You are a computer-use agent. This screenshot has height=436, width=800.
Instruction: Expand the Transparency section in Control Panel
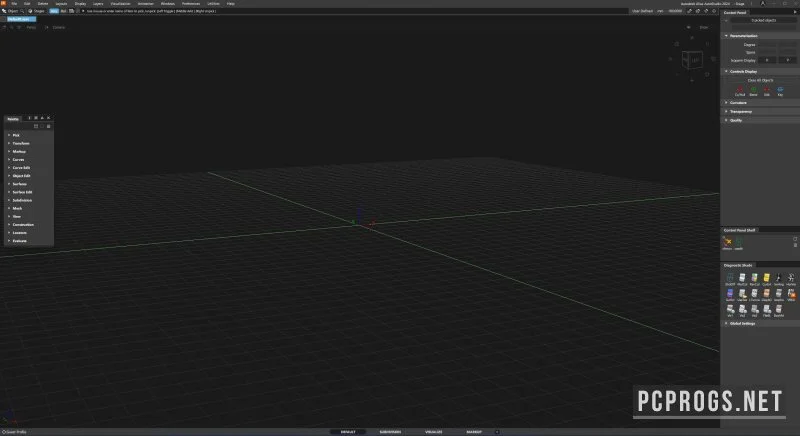760,111
